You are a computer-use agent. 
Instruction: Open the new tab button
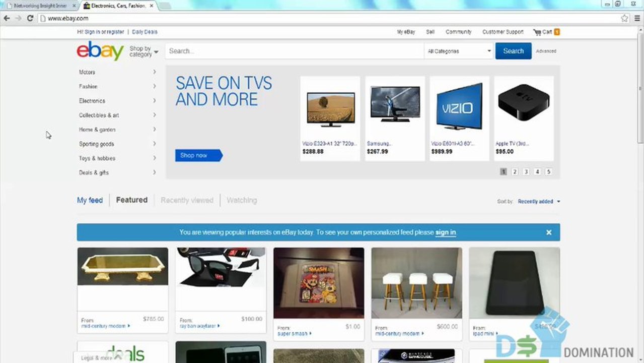165,6
